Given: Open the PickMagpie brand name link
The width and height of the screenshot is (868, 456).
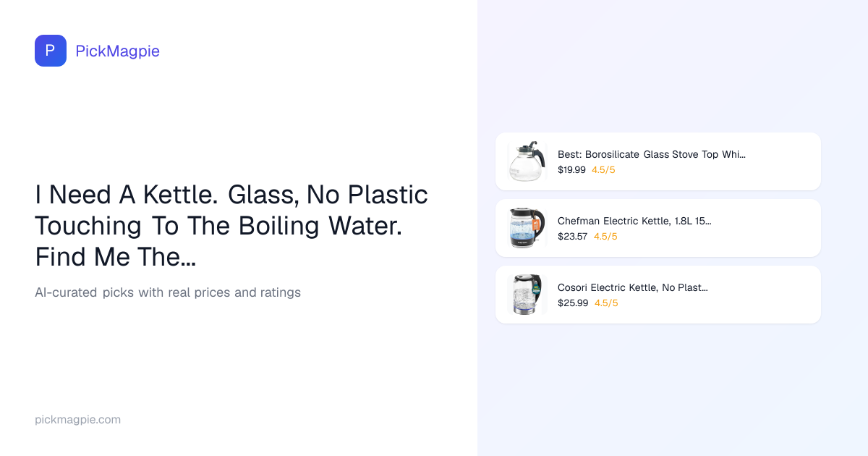Looking at the screenshot, I should click(x=117, y=51).
